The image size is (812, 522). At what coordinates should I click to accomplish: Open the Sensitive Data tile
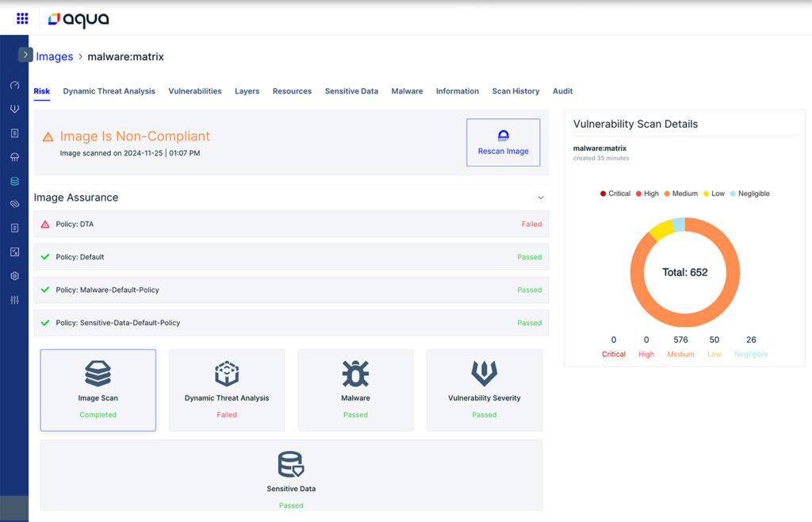[x=291, y=476]
